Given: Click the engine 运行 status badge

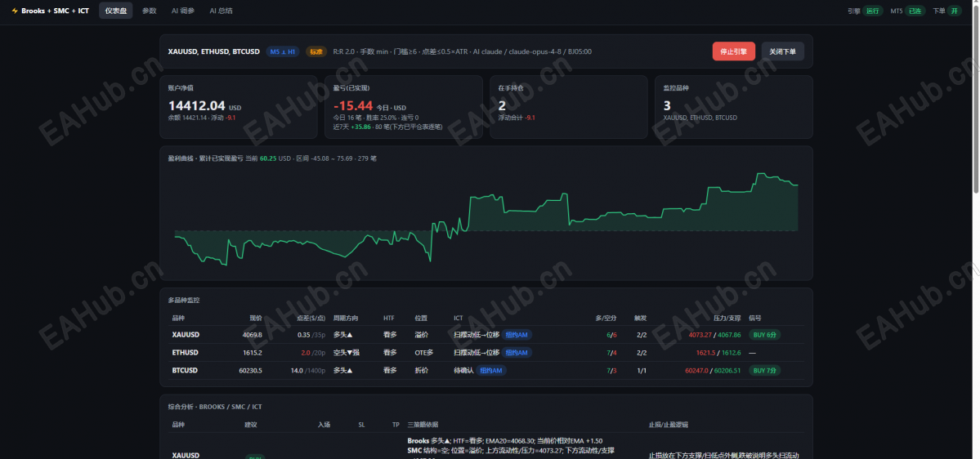Looking at the screenshot, I should click(x=872, y=11).
